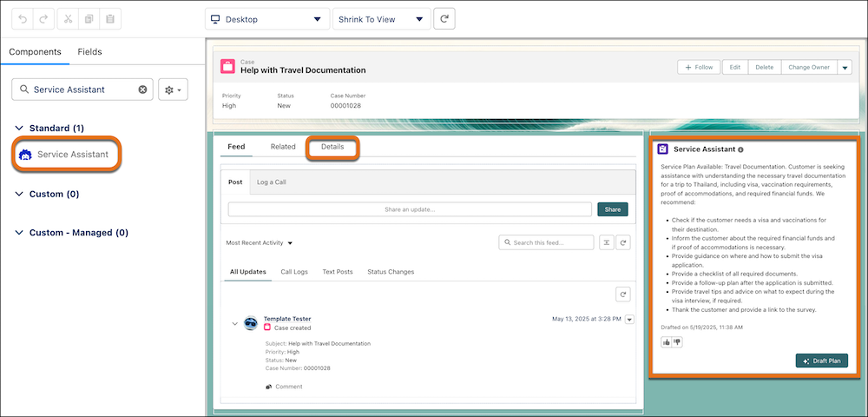Click the Service Assistant info icon

click(x=740, y=149)
